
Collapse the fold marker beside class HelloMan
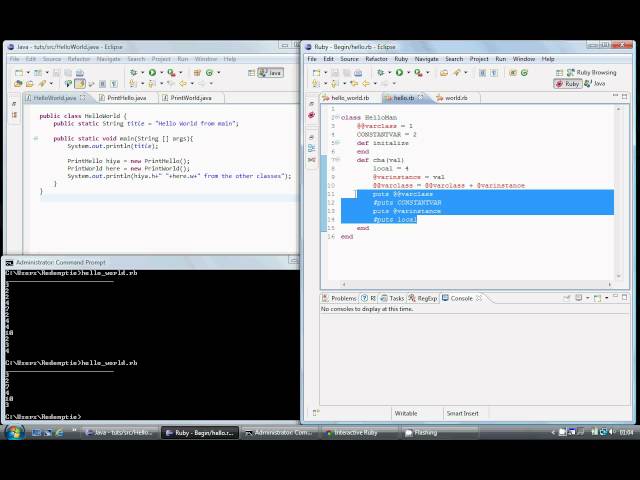coord(338,118)
